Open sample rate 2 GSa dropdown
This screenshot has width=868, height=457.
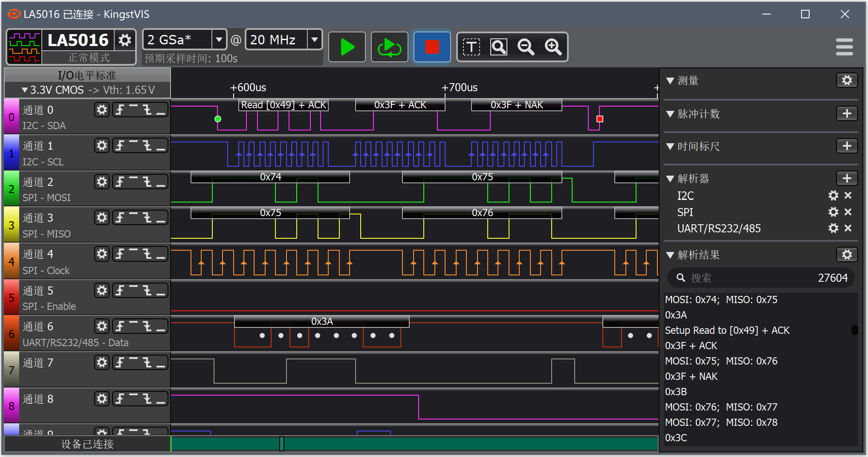coord(219,40)
